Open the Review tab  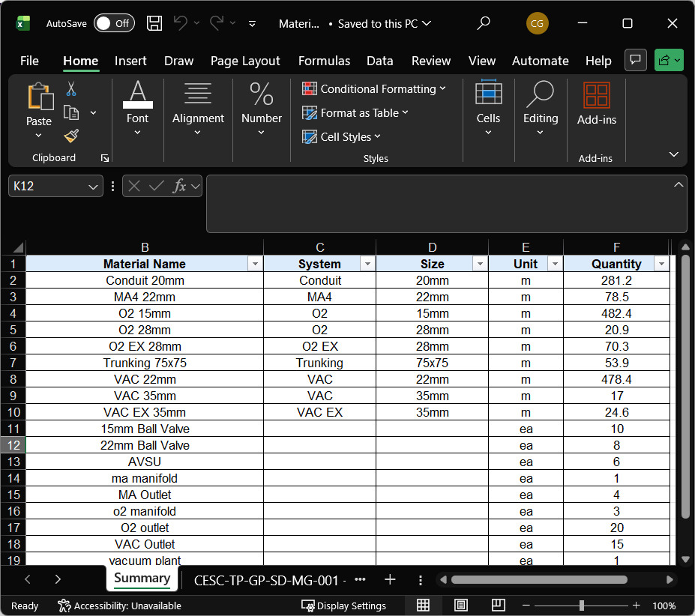pyautogui.click(x=431, y=61)
